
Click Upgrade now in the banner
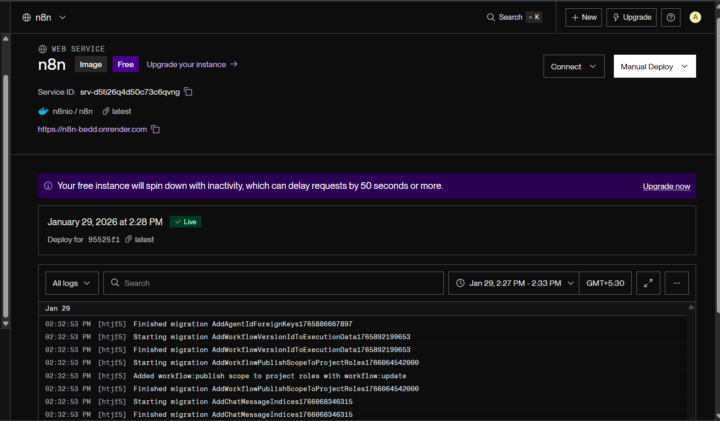pos(666,186)
